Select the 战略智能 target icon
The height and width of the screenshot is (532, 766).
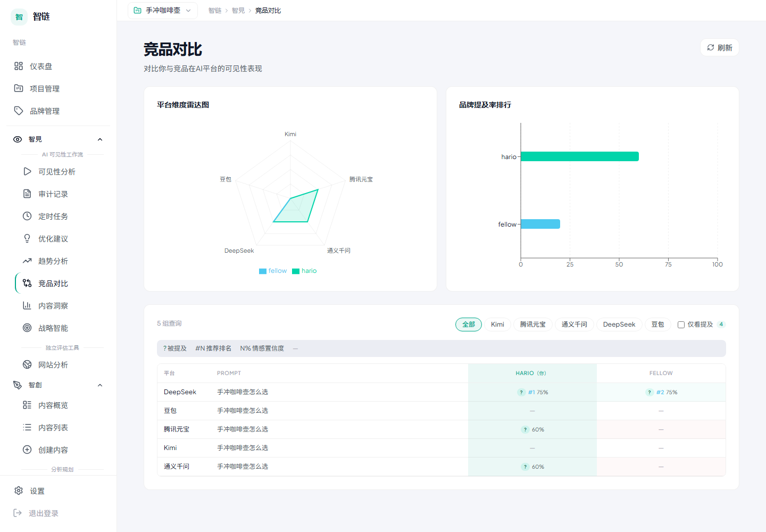pos(27,328)
